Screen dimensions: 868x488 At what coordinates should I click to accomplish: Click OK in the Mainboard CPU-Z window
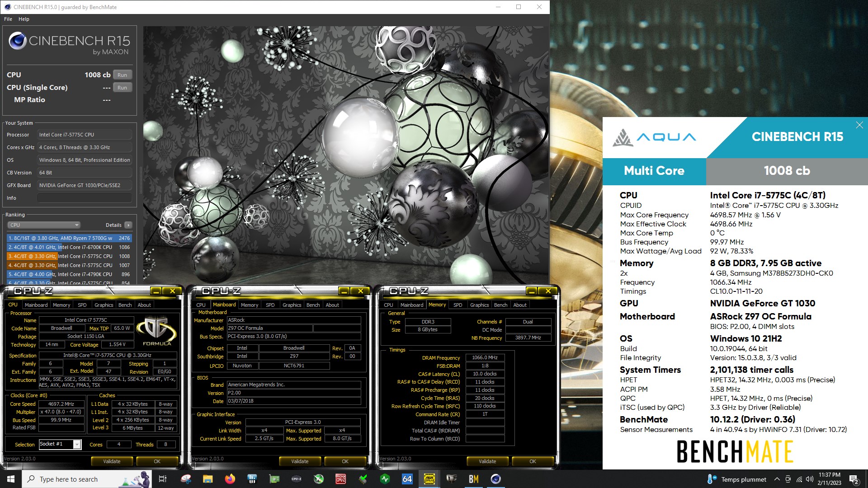(x=345, y=461)
